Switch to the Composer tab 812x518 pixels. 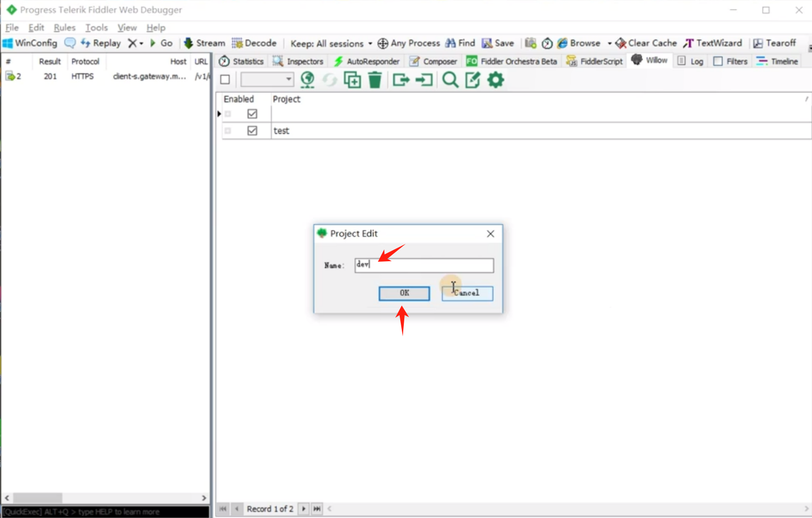(433, 61)
